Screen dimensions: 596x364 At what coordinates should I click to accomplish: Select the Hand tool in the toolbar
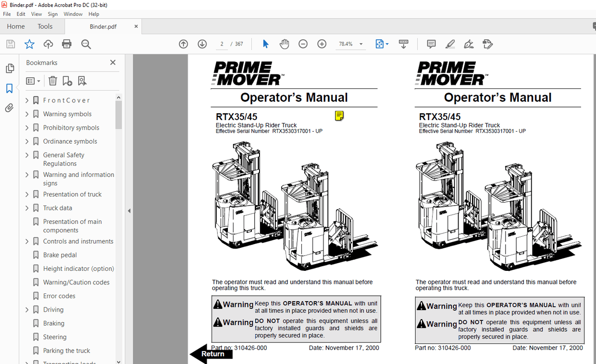284,44
